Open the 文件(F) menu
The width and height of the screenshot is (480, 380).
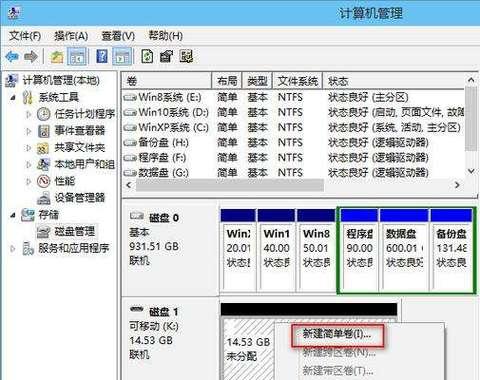[x=25, y=36]
